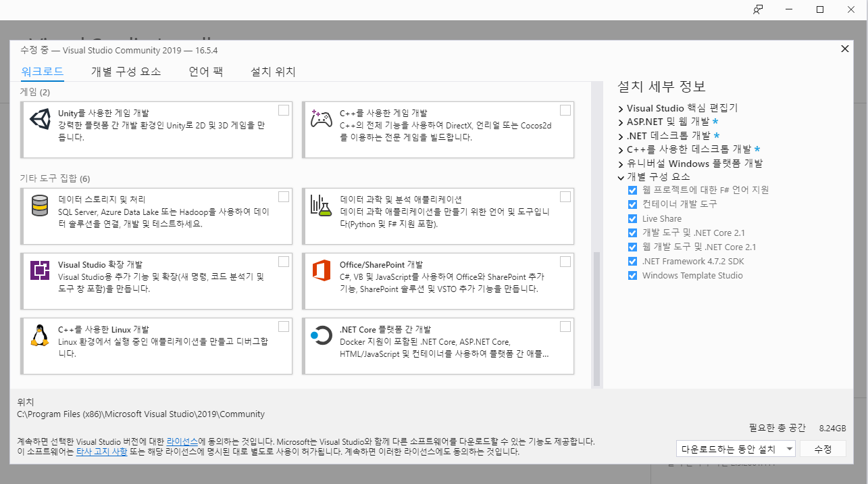Click the Office/SharePoint logo icon
Image resolution: width=868 pixels, height=484 pixels.
321,270
